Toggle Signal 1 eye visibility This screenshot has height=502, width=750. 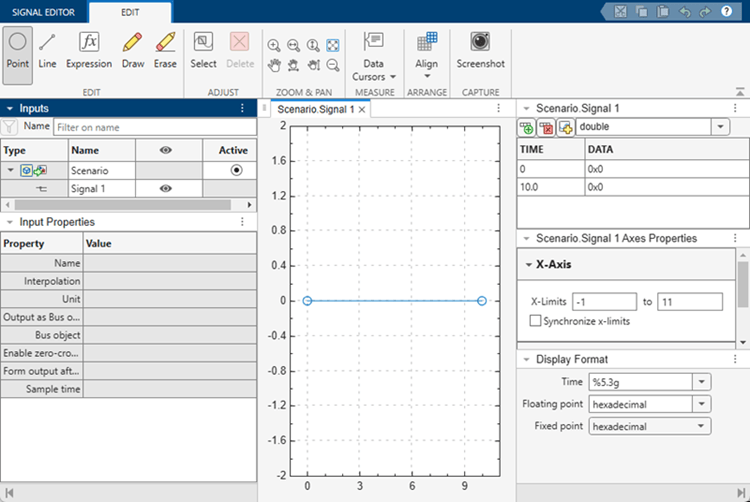[x=165, y=188]
